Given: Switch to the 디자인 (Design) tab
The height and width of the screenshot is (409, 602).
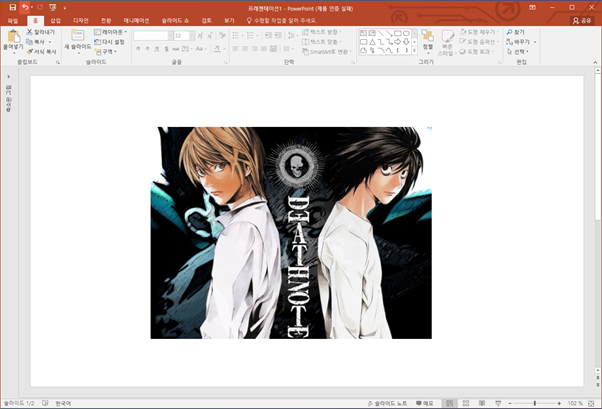Looking at the screenshot, I should 81,20.
